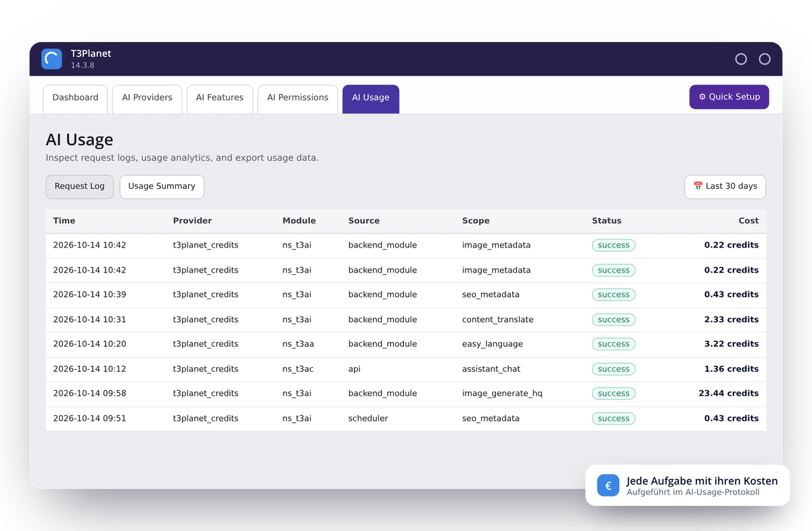Viewport: 812px width, 531px height.
Task: Click the calendar icon on date filter
Action: pyautogui.click(x=698, y=186)
